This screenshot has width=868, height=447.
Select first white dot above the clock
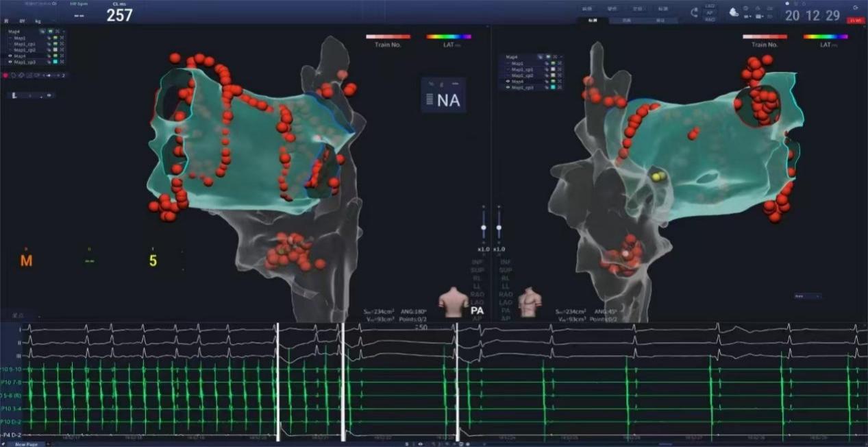click(787, 3)
